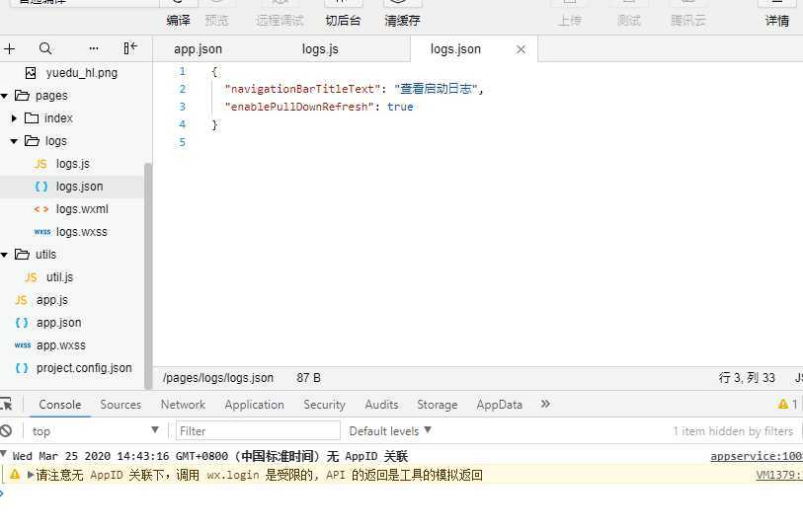Click the add new file plus icon
The image size is (803, 532).
click(9, 48)
